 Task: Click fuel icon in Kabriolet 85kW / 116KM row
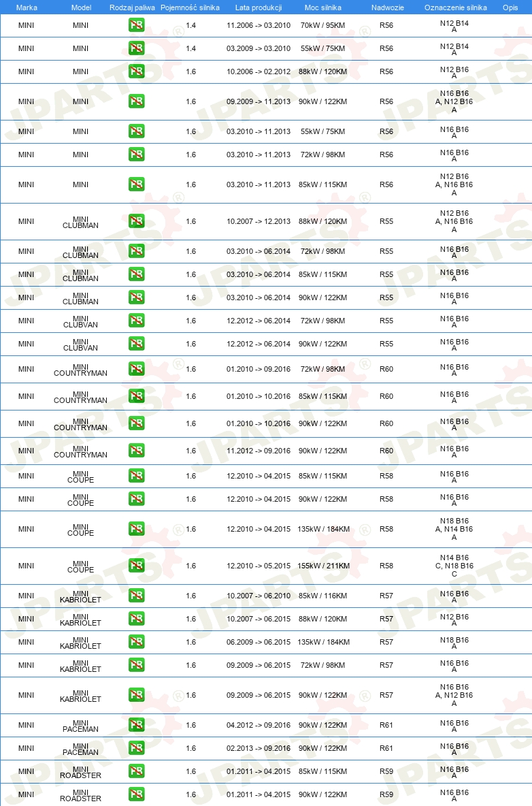136,596
